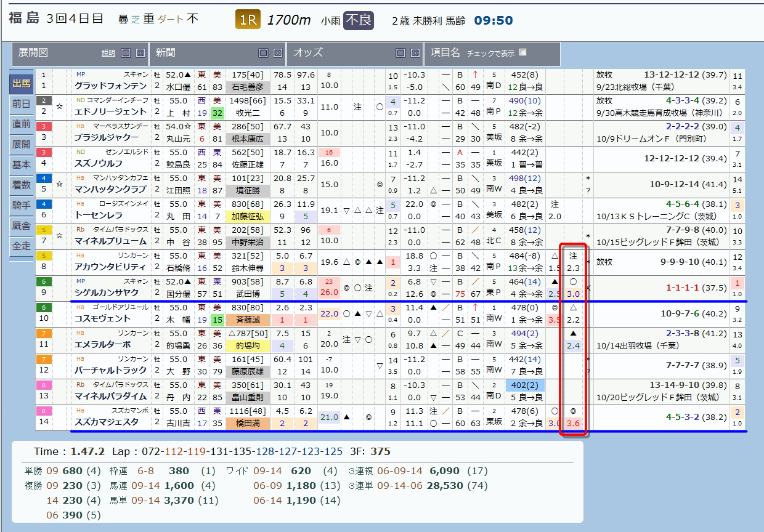Viewport: 764px width, 532px height.
Task: Open horse バーチャルトラック
Action: [x=110, y=371]
